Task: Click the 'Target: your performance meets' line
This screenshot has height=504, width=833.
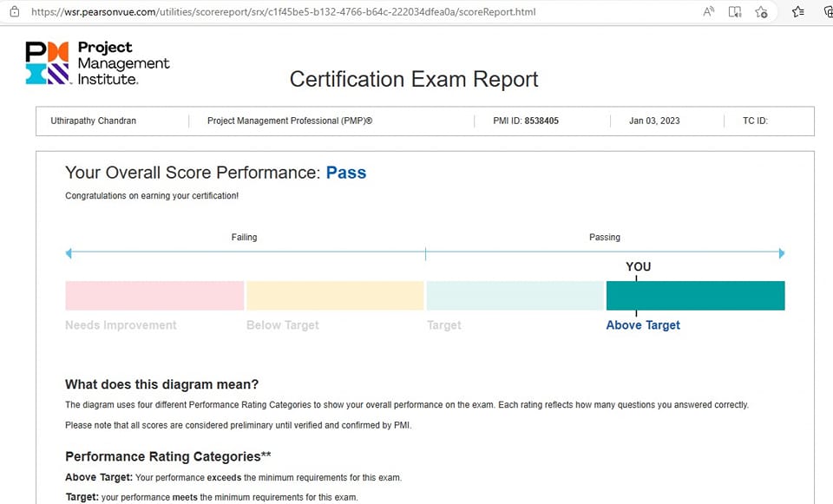Action: [212, 498]
